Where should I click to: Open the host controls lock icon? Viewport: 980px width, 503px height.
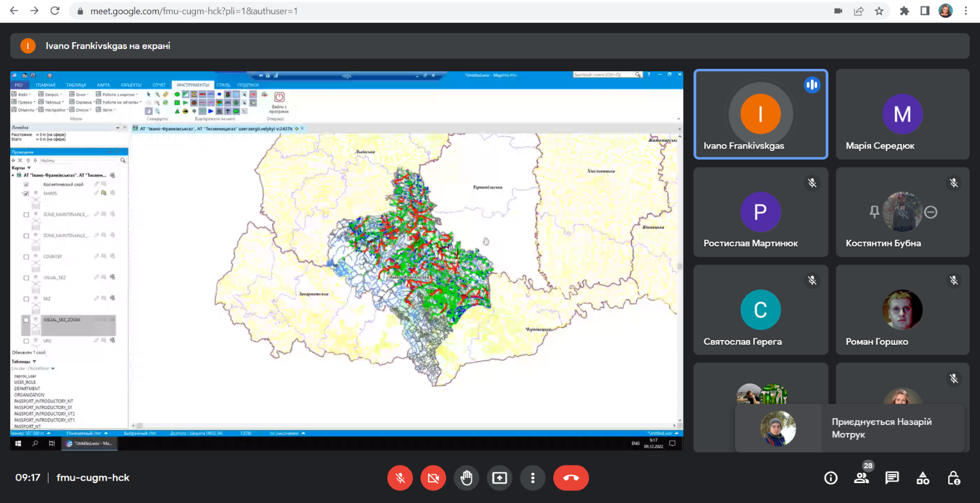[x=954, y=478]
